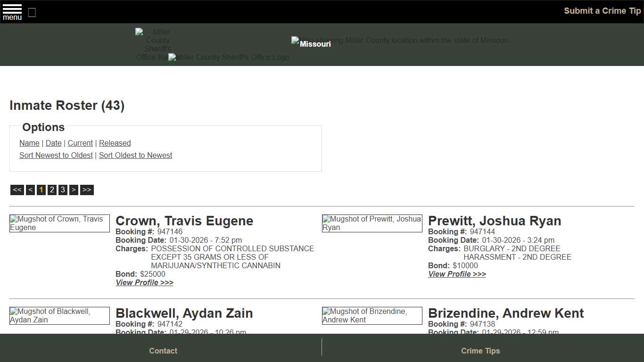Open Crown, Travis Eugene's mugshot
This screenshot has width=644, height=362.
click(x=59, y=223)
